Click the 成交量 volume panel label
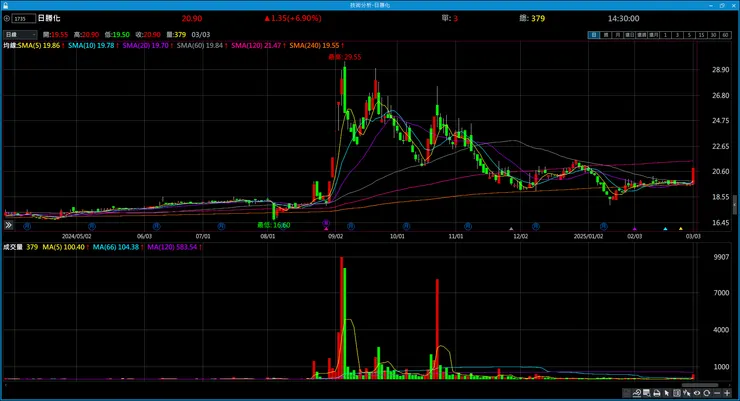 click(13, 247)
